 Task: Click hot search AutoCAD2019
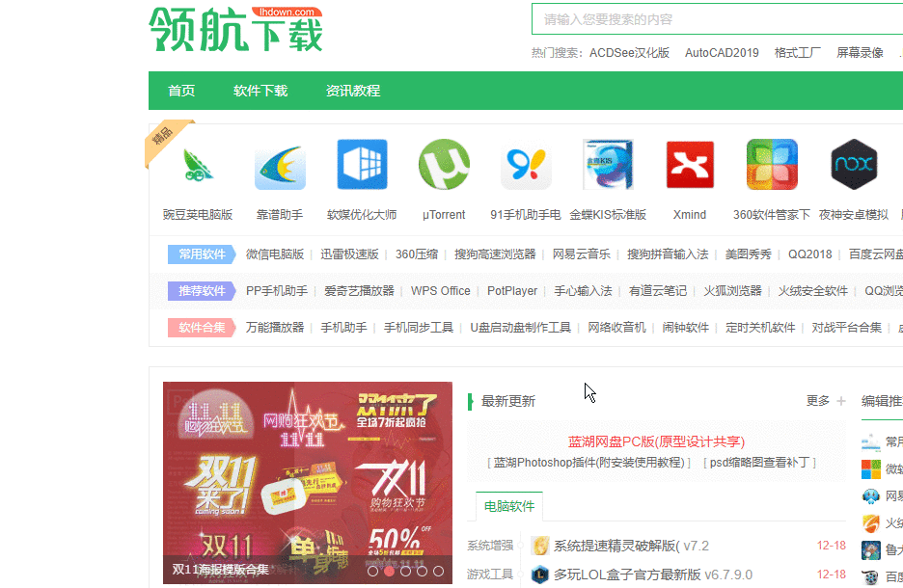[722, 53]
